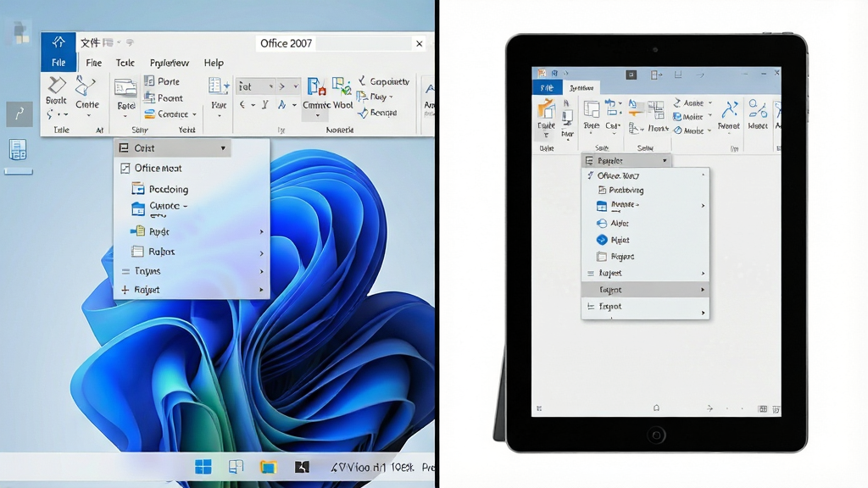The width and height of the screenshot is (868, 488).
Task: Expand the Ryde submenu arrow
Action: click(262, 232)
